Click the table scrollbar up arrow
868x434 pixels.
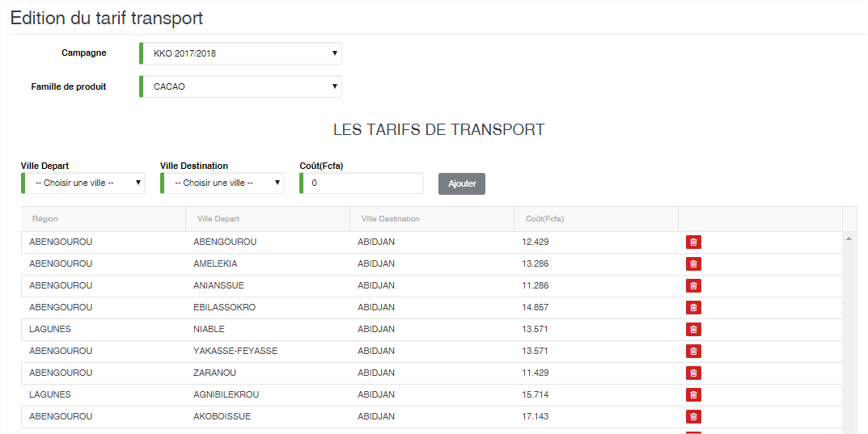[849, 238]
